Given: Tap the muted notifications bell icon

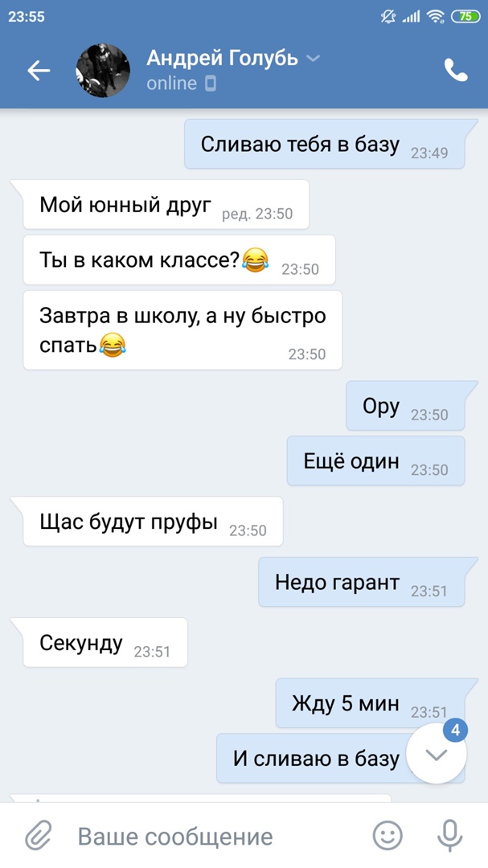Looking at the screenshot, I should click(388, 17).
